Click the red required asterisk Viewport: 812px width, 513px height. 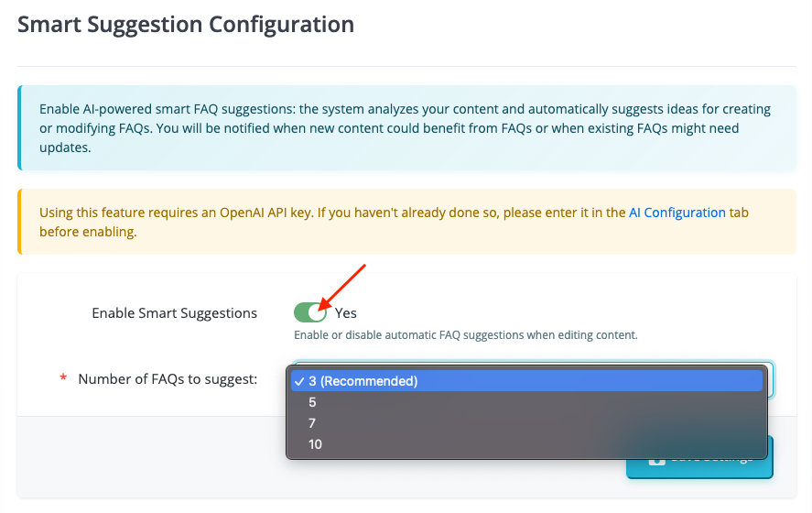[x=63, y=379]
